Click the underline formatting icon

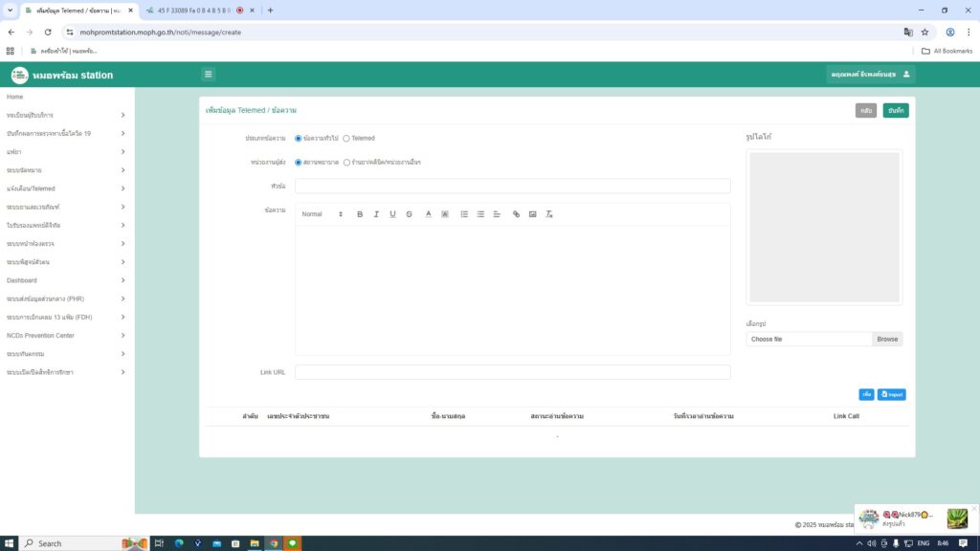tap(392, 214)
